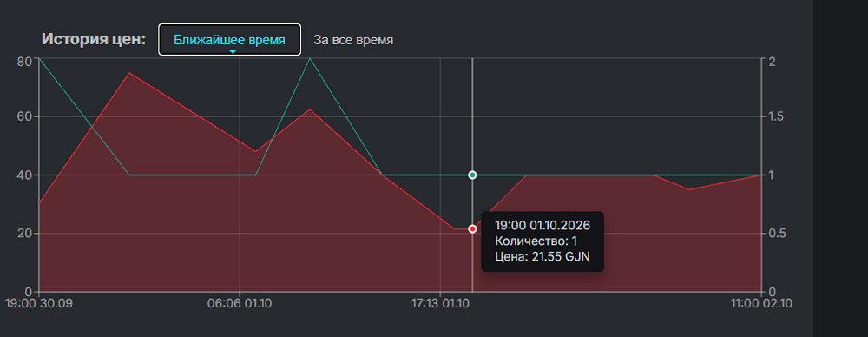The width and height of the screenshot is (868, 337).
Task: Click the "17:13 01.10" time axis label
Action: point(440,304)
